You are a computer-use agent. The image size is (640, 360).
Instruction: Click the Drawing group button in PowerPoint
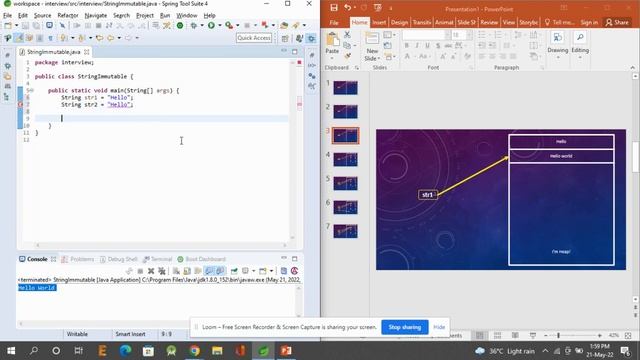point(558,45)
